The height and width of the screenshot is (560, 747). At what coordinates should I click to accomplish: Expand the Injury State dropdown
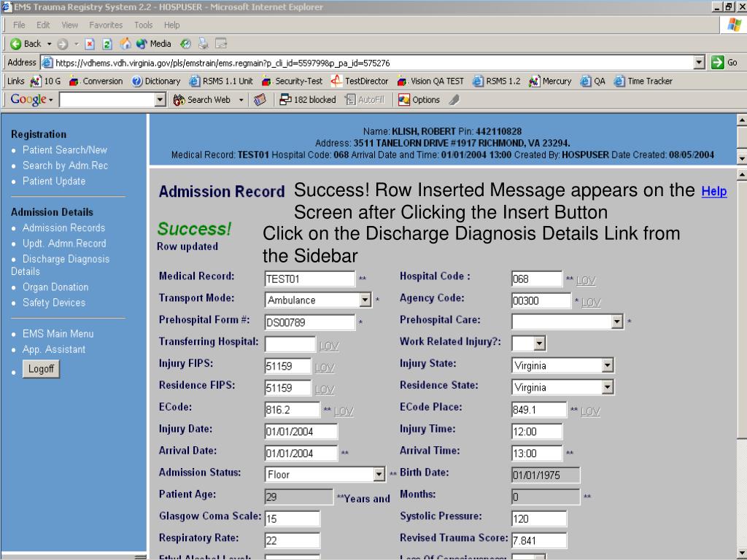click(x=607, y=365)
